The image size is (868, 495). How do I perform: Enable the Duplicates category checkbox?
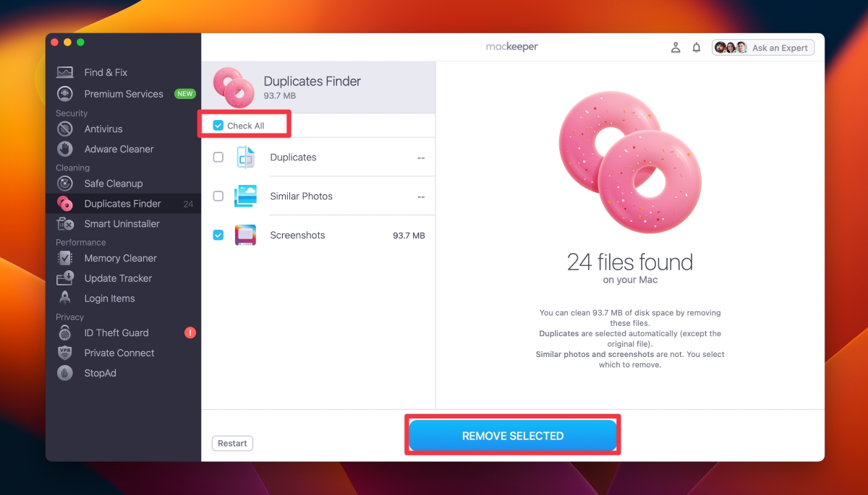tap(218, 157)
